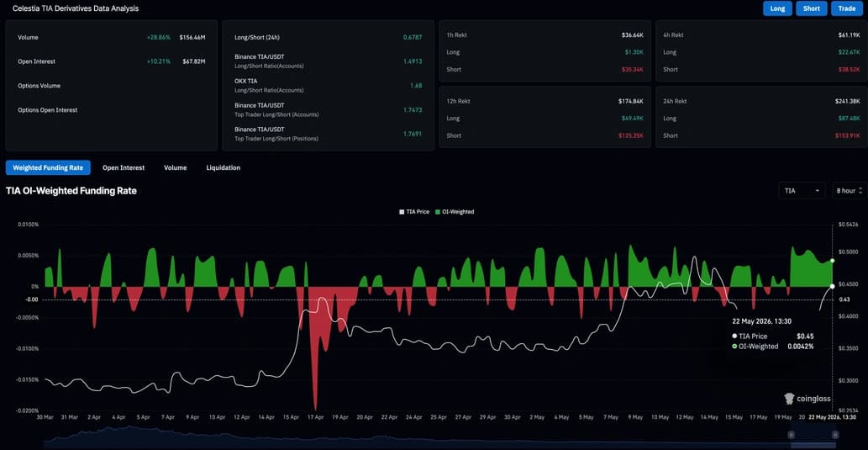Click the Options Volume label
This screenshot has width=868, height=450.
pyautogui.click(x=39, y=86)
